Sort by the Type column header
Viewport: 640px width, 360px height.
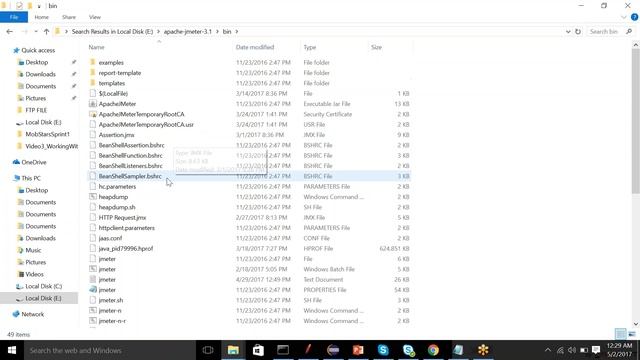pyautogui.click(x=310, y=47)
